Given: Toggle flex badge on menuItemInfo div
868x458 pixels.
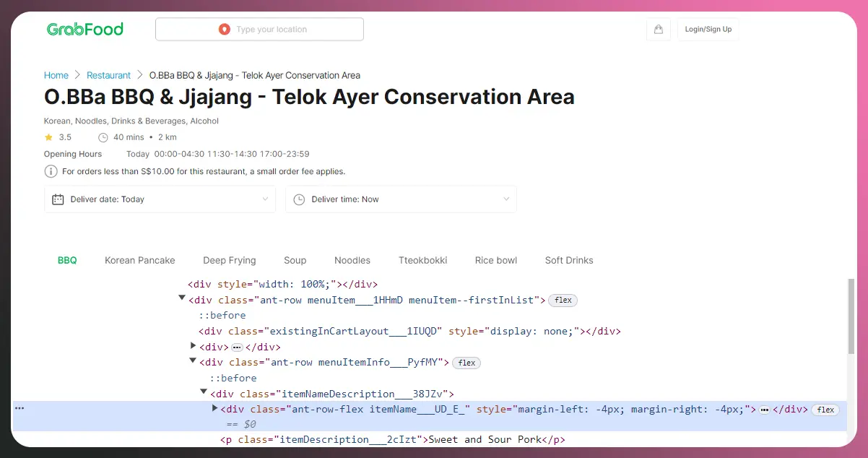Looking at the screenshot, I should click(466, 363).
